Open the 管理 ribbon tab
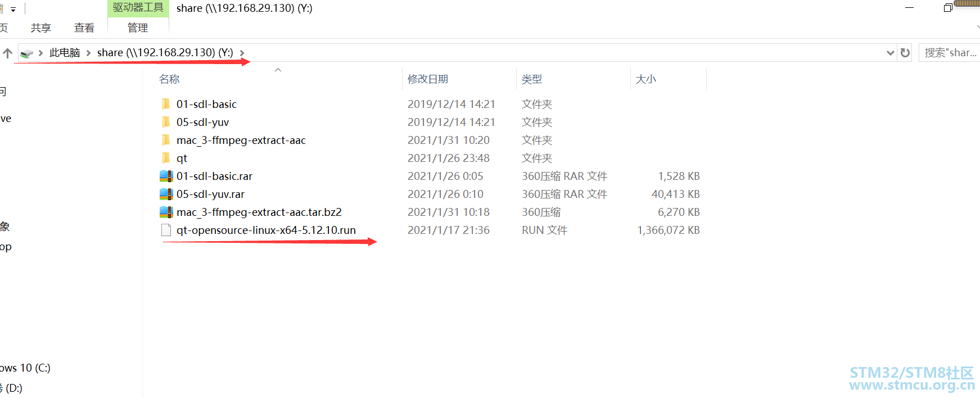The height and width of the screenshot is (398, 980). click(138, 28)
